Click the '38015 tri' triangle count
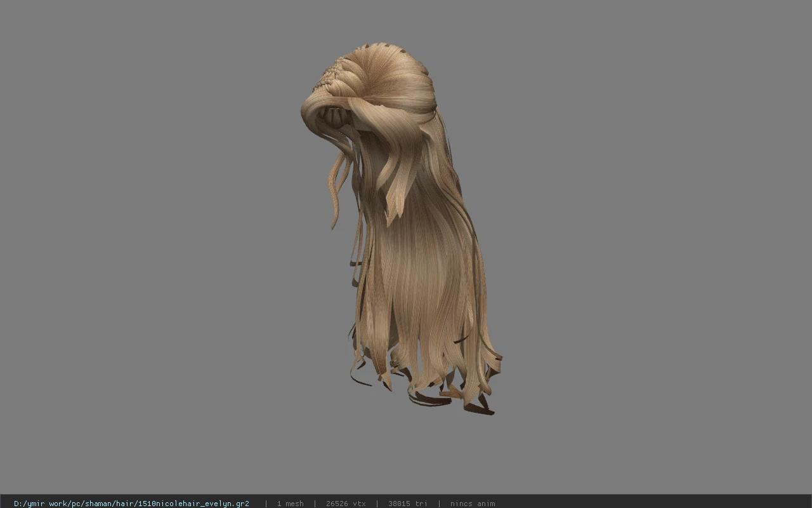Screen dimensions: 812x508 pos(407,504)
